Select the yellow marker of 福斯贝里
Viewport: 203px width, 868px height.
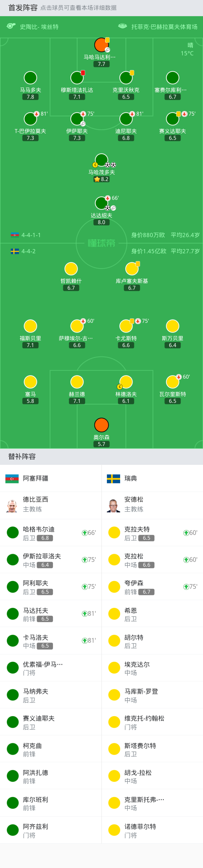(x=30, y=326)
